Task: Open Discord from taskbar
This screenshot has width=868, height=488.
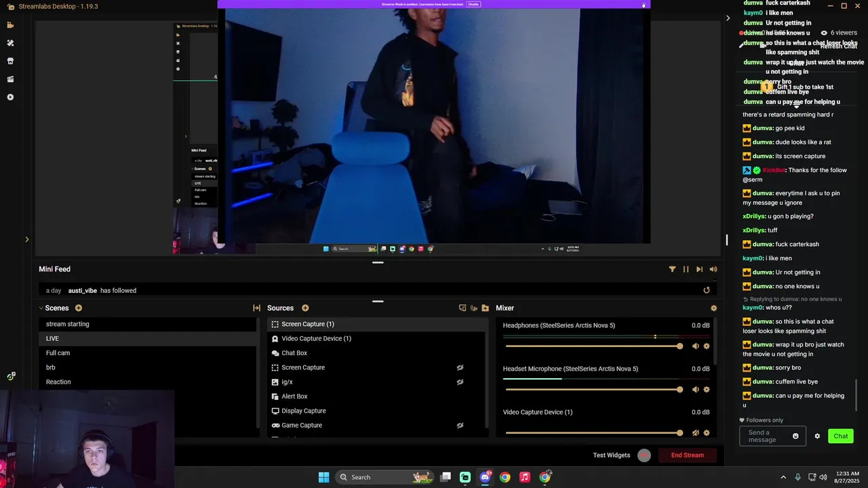Action: pyautogui.click(x=486, y=477)
